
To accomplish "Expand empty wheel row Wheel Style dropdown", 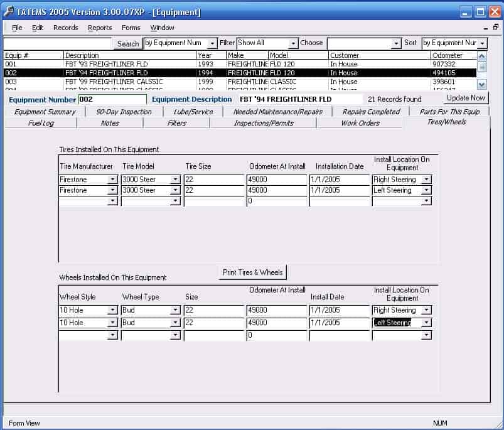I will 112,335.
